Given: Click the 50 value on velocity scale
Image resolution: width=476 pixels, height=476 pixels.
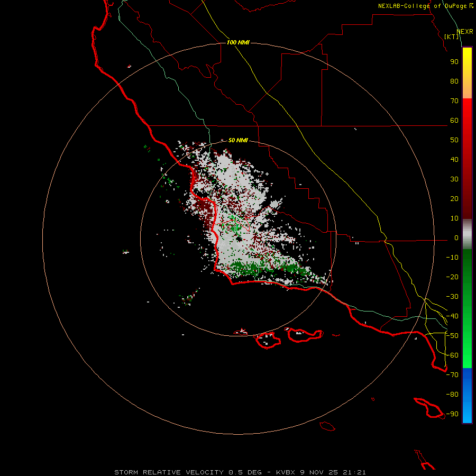Looking at the screenshot, I should [x=454, y=140].
